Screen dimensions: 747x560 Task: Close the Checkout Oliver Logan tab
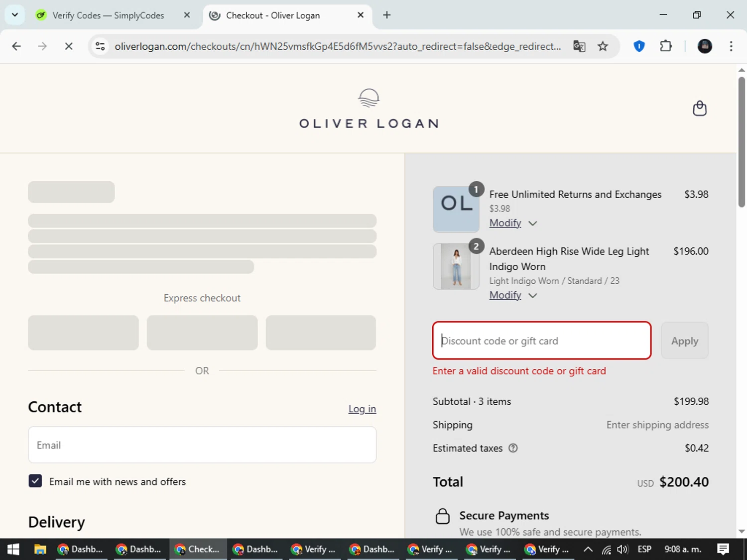pos(361,15)
